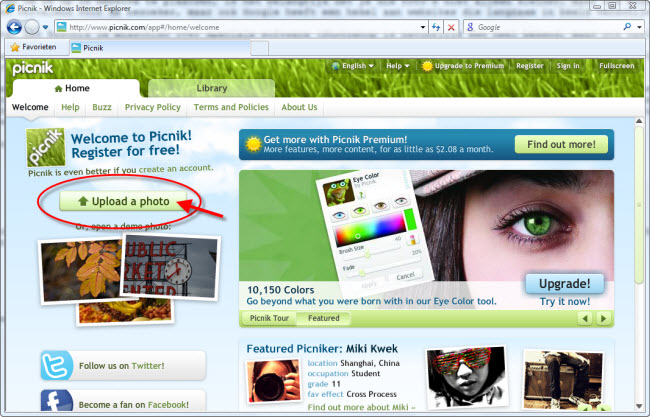The height and width of the screenshot is (417, 650).
Task: Click the Find out more! button
Action: tap(561, 144)
